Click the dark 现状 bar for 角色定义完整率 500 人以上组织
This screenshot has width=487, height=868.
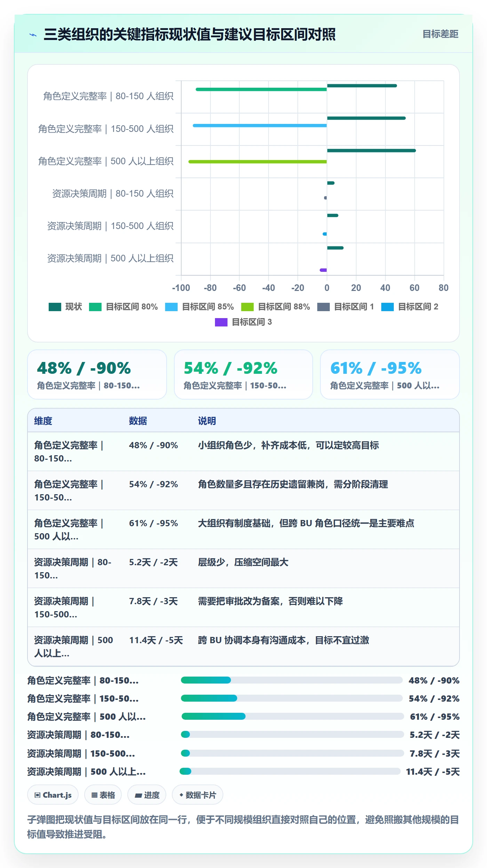coord(372,151)
